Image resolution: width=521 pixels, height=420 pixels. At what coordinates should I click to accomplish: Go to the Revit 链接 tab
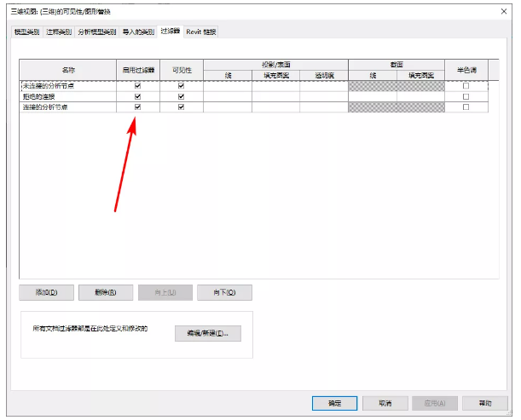coord(201,32)
